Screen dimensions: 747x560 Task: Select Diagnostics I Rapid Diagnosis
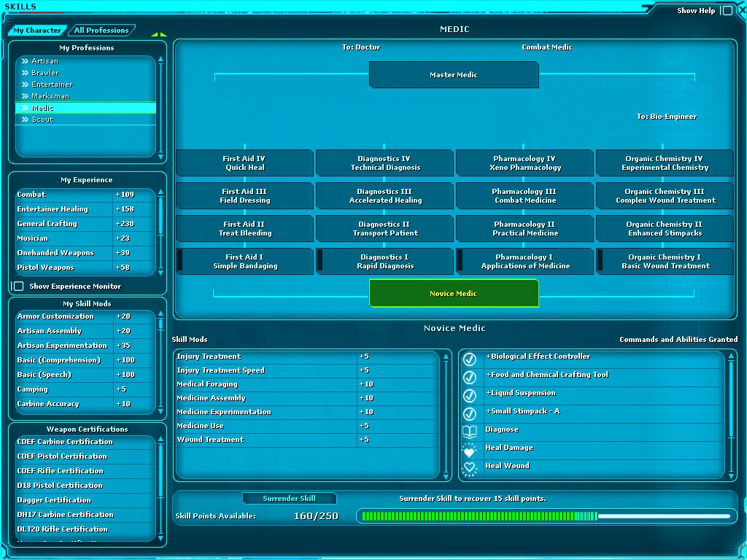[x=385, y=262]
